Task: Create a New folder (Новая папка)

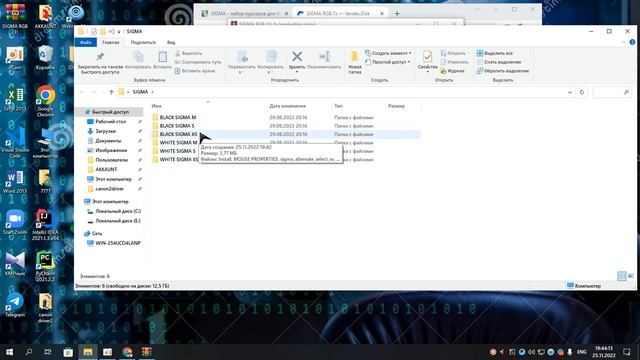Action: 355,62
